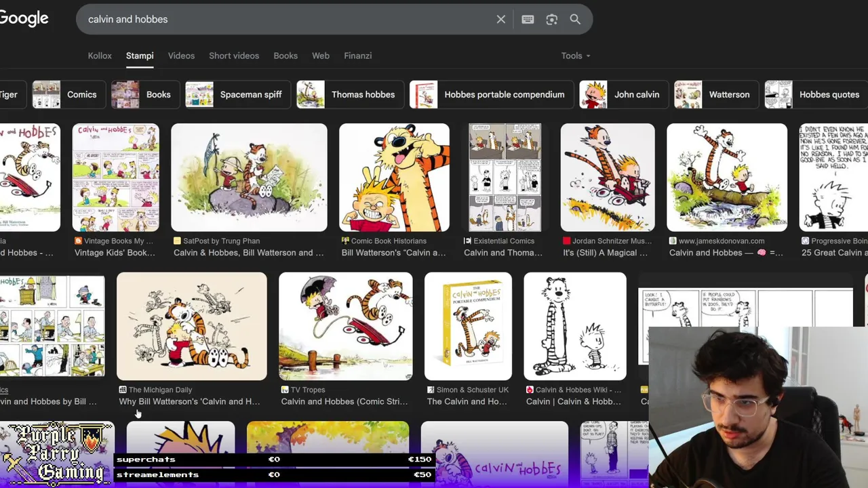Image resolution: width=868 pixels, height=488 pixels.
Task: Open 'Calvin and Hobbes (Comic Stri...' link
Action: click(344, 402)
